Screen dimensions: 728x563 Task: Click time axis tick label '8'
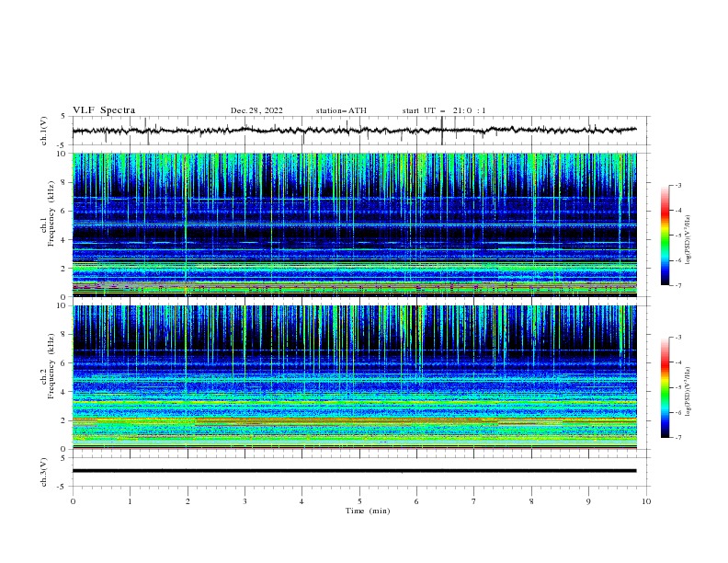pos(531,501)
